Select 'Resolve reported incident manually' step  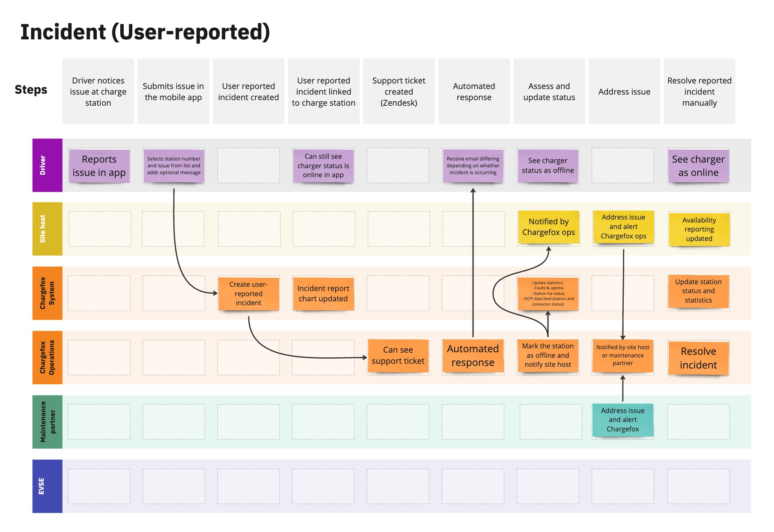[x=700, y=92]
